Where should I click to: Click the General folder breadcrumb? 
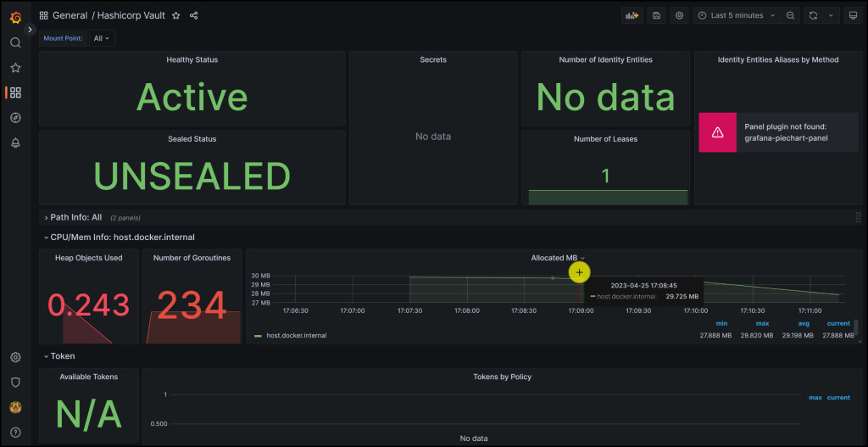[70, 15]
